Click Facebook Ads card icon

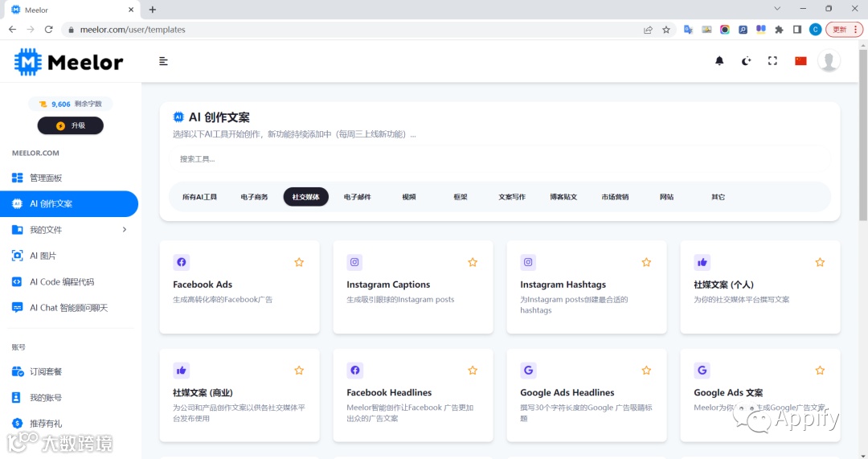(x=181, y=262)
